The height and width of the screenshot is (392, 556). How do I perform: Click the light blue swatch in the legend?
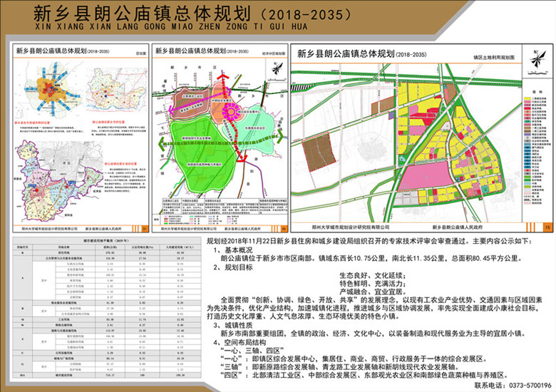click(x=527, y=183)
